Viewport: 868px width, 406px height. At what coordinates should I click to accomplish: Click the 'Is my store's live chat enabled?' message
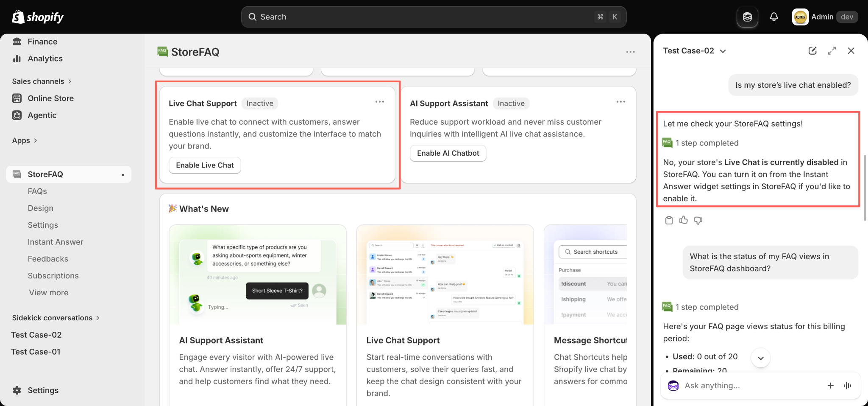[x=793, y=85]
